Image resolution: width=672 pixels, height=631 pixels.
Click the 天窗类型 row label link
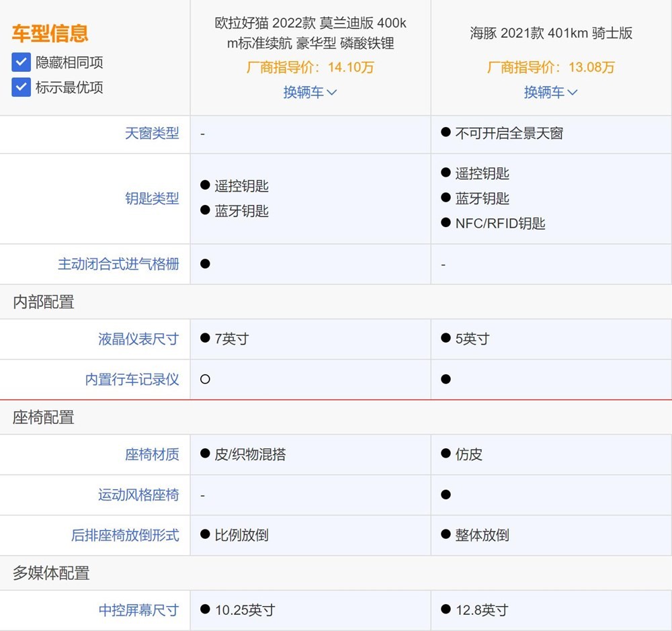pos(153,134)
